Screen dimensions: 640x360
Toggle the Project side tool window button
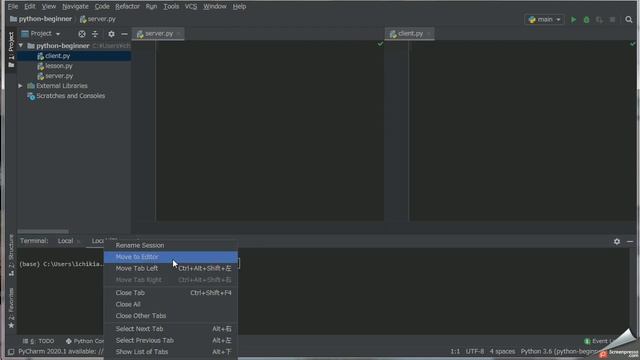click(11, 50)
